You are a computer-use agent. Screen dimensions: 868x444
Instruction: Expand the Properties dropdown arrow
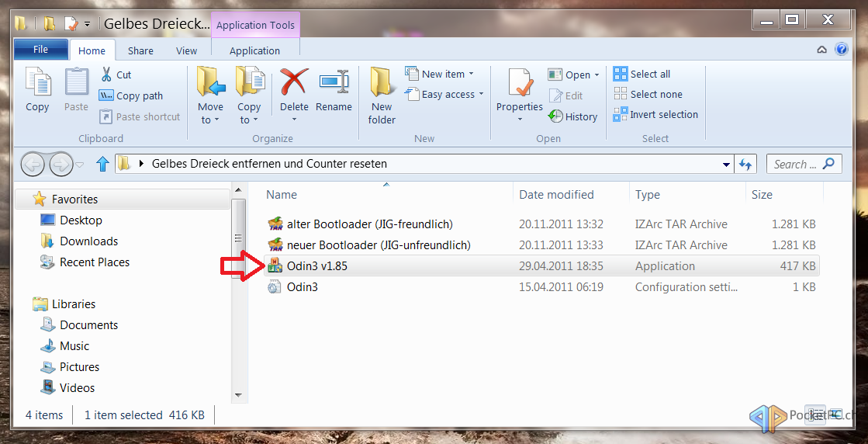[519, 119]
